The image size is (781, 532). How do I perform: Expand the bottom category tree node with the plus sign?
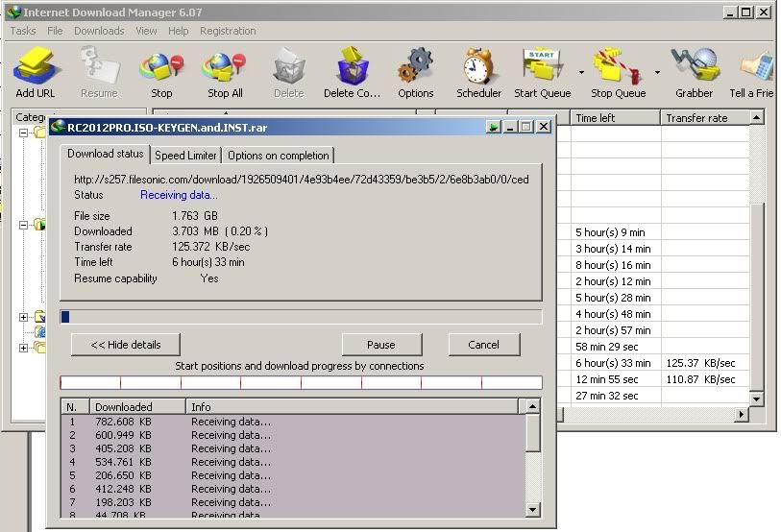23,349
